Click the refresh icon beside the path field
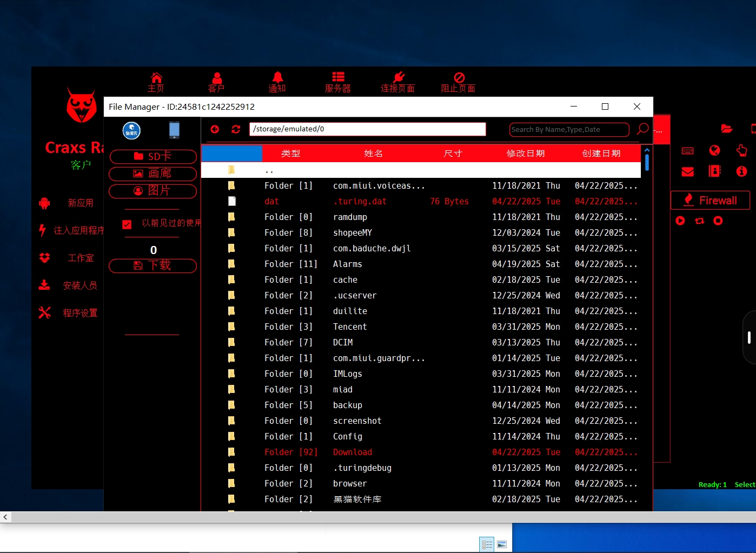Screen dimensions: 756x553 click(x=236, y=129)
